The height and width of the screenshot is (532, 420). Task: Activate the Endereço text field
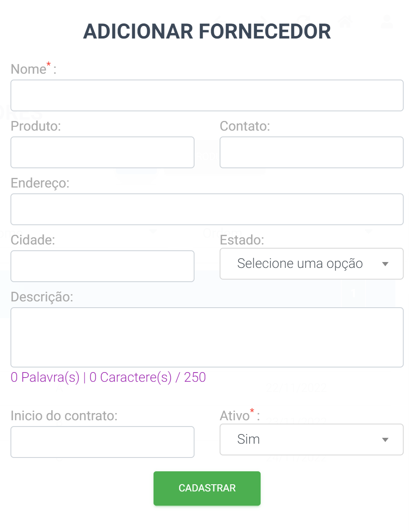tap(207, 209)
